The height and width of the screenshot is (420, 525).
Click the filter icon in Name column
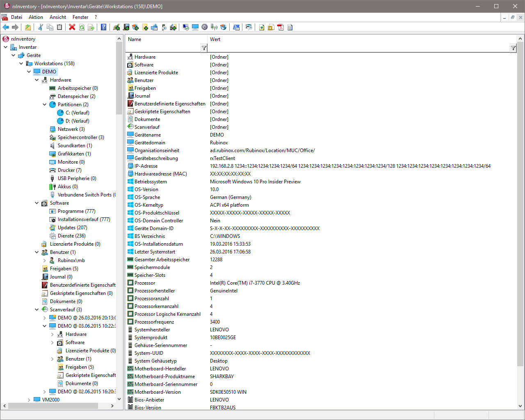(x=204, y=48)
